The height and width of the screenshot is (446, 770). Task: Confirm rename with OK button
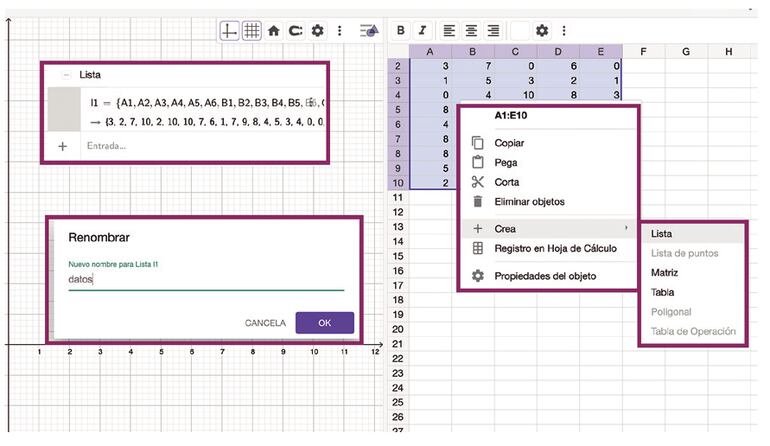325,323
